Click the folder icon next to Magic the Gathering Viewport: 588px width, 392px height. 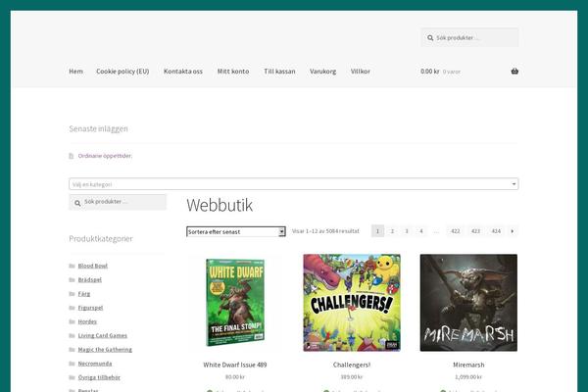[x=72, y=349]
